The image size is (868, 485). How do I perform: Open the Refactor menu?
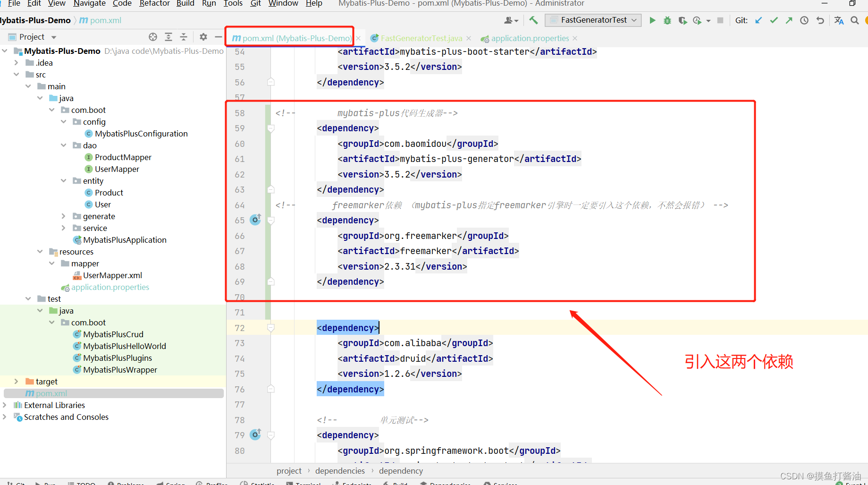point(154,3)
